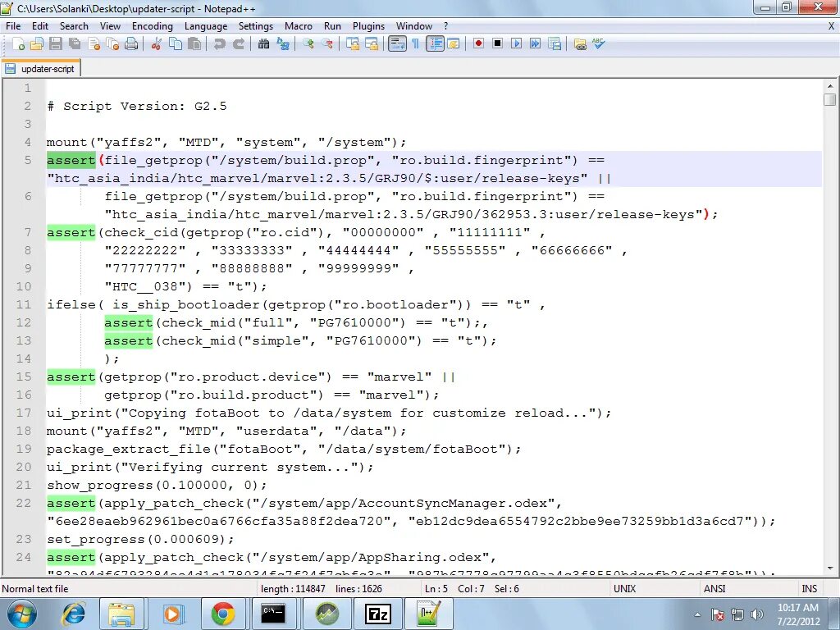Click the Windows Start button

click(x=21, y=614)
